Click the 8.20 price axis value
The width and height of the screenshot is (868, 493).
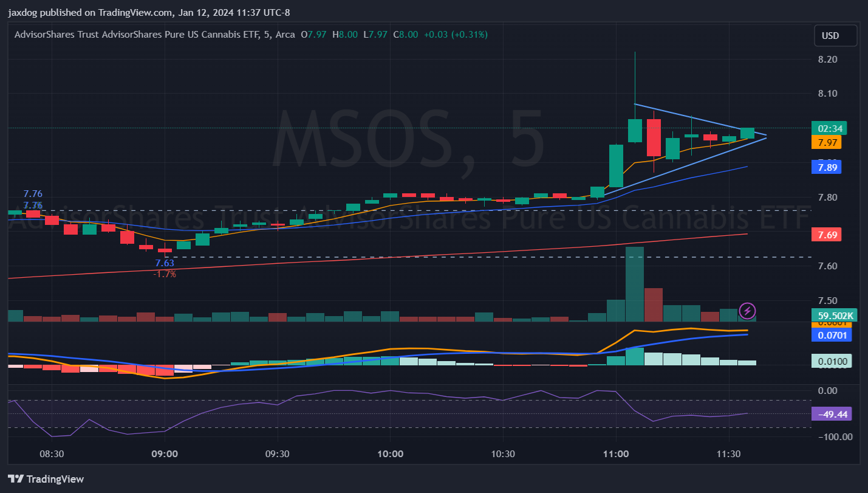(x=829, y=60)
